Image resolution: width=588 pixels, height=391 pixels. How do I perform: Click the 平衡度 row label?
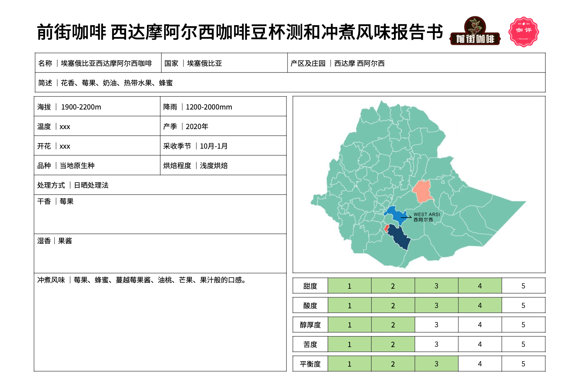tap(310, 364)
